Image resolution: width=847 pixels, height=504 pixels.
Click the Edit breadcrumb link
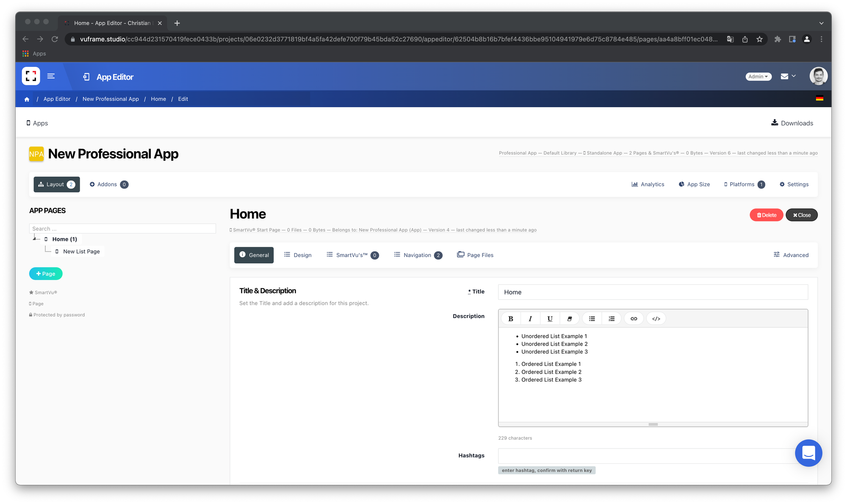pyautogui.click(x=183, y=99)
